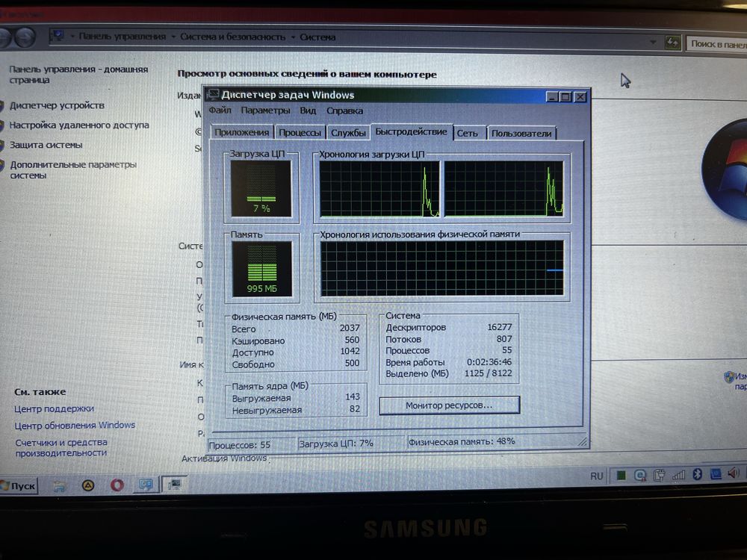Click shield icon next to Защита системы
747x560 pixels.
[x=2, y=145]
